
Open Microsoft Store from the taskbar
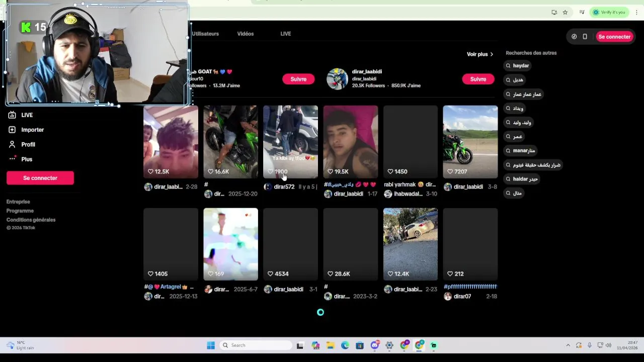pyautogui.click(x=359, y=345)
